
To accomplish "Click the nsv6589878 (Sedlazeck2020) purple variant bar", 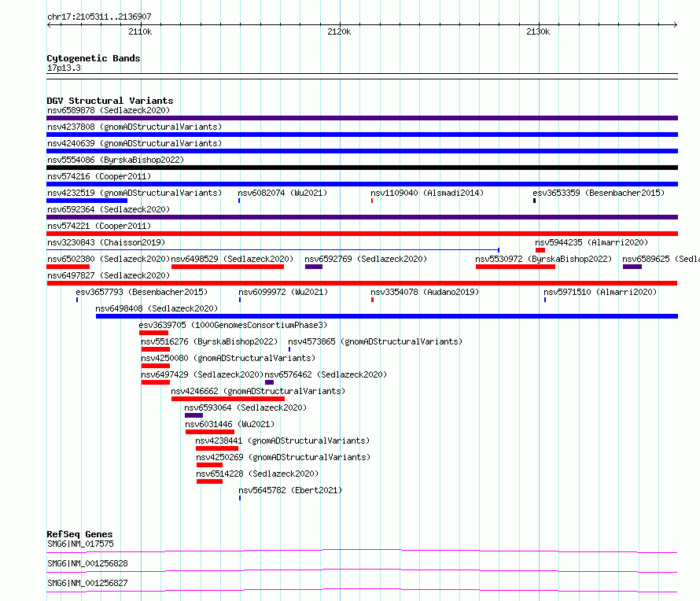I will click(x=362, y=118).
